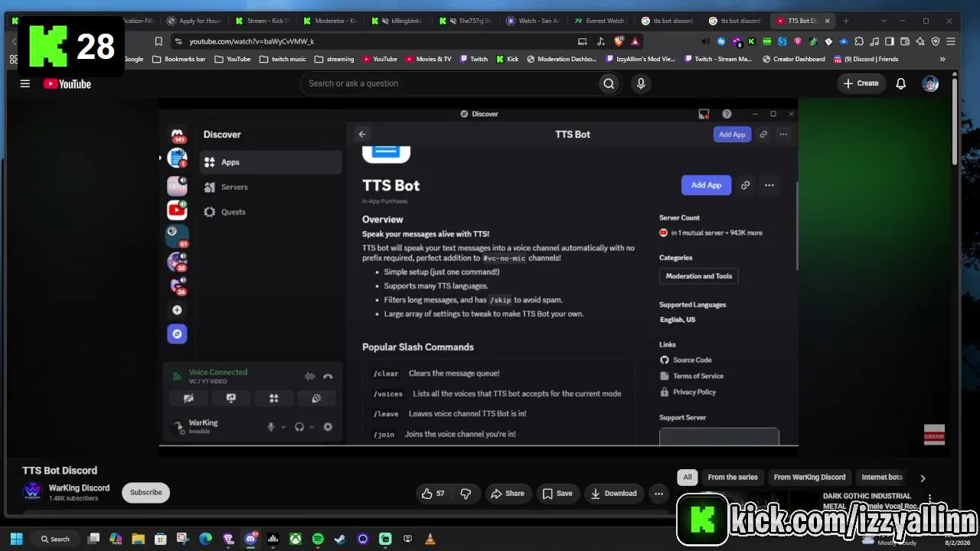980x551 pixels.
Task: Click the YouTube search magnifier button
Action: (609, 83)
